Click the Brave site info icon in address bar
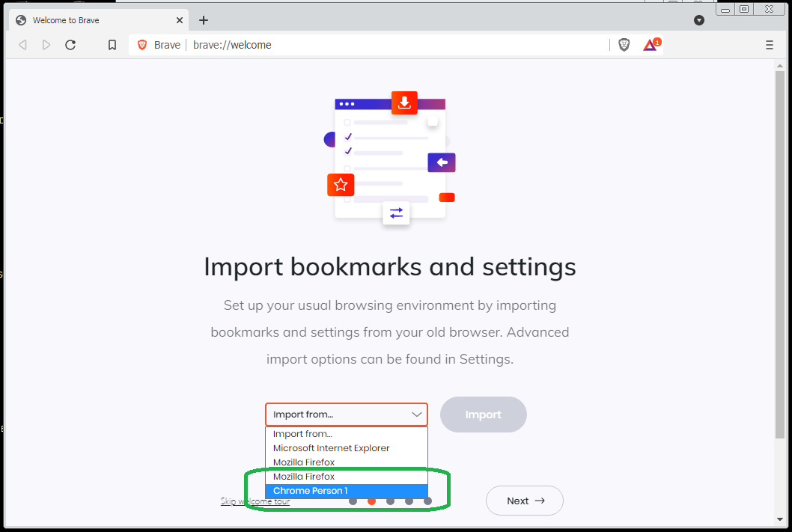This screenshot has height=532, width=792. coord(142,45)
